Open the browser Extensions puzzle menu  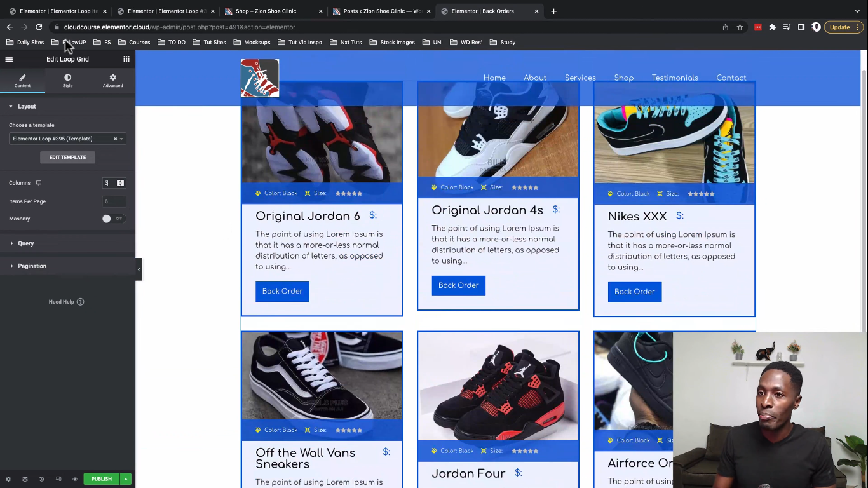(772, 27)
